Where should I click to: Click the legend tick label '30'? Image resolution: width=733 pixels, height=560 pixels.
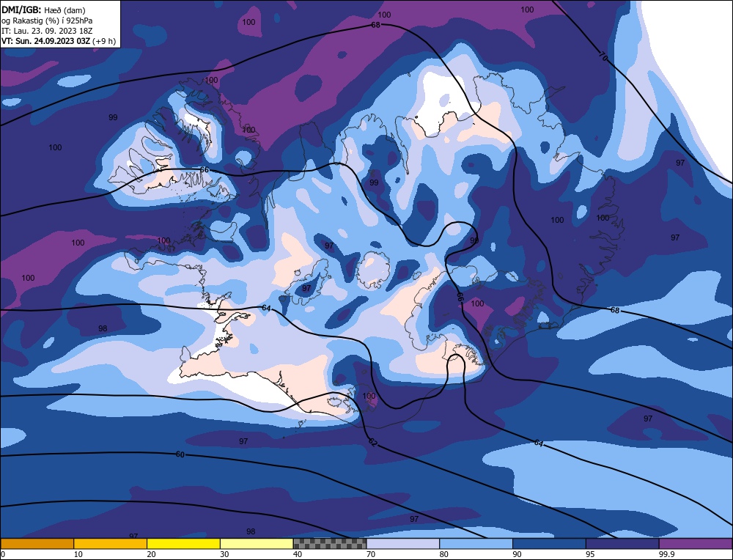click(x=224, y=554)
